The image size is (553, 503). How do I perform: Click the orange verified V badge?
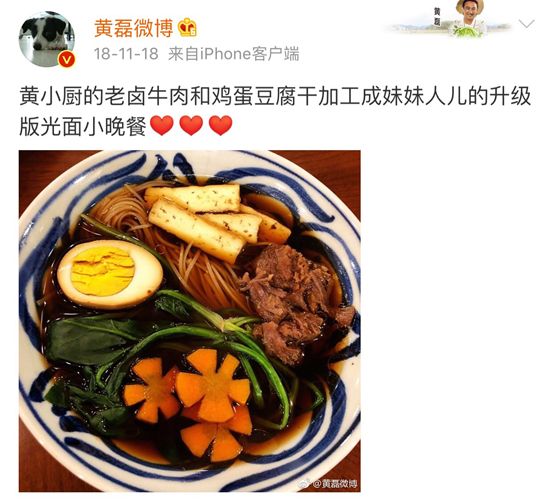click(67, 60)
